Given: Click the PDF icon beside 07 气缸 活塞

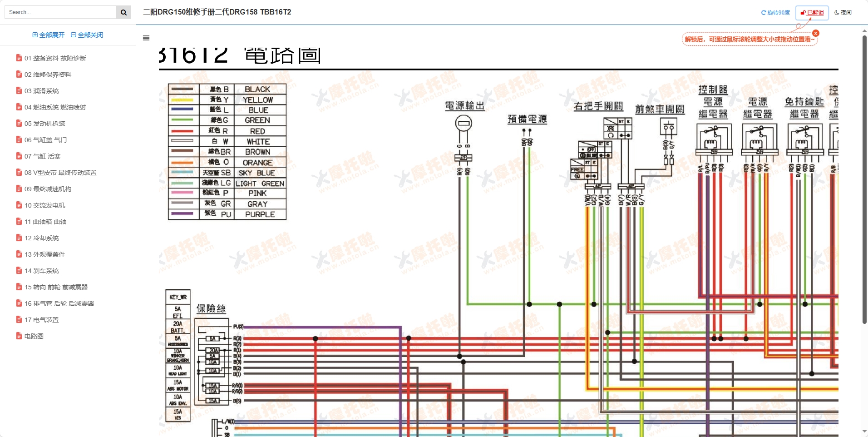Looking at the screenshot, I should [x=19, y=156].
